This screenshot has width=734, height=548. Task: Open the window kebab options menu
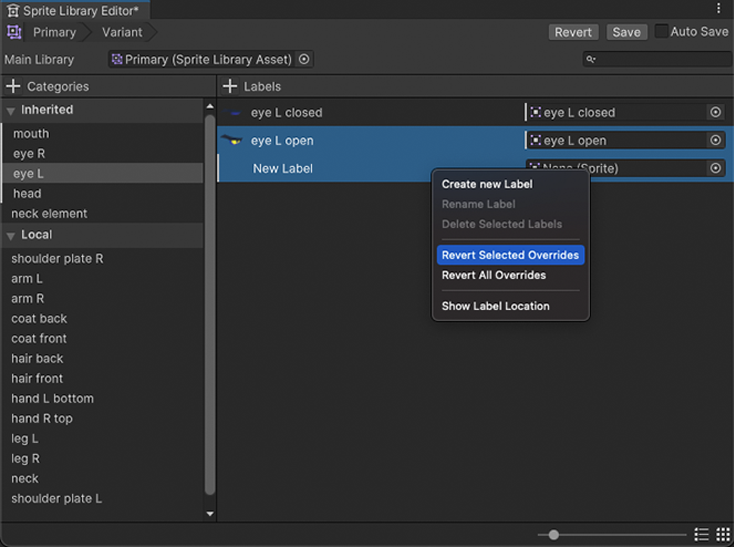pos(718,9)
